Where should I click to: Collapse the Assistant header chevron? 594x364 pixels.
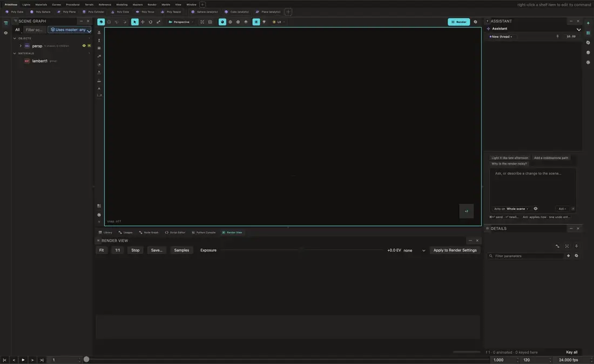(x=578, y=29)
